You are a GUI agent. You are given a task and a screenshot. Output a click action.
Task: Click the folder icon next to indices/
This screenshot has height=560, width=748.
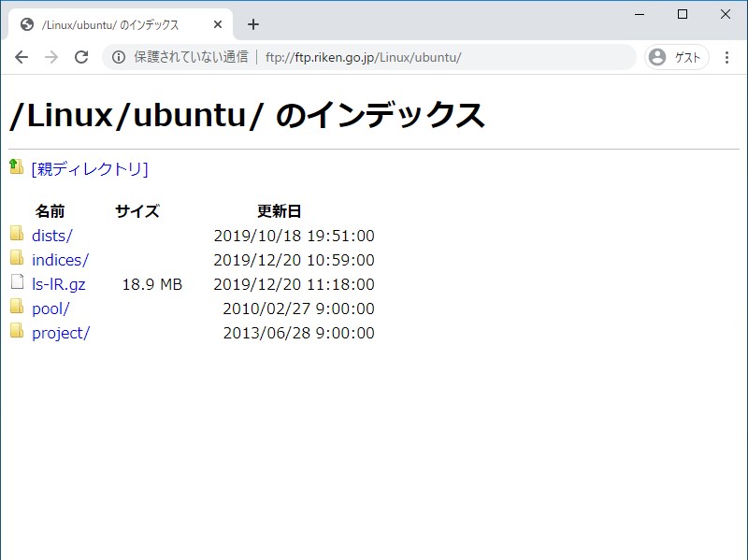(17, 259)
